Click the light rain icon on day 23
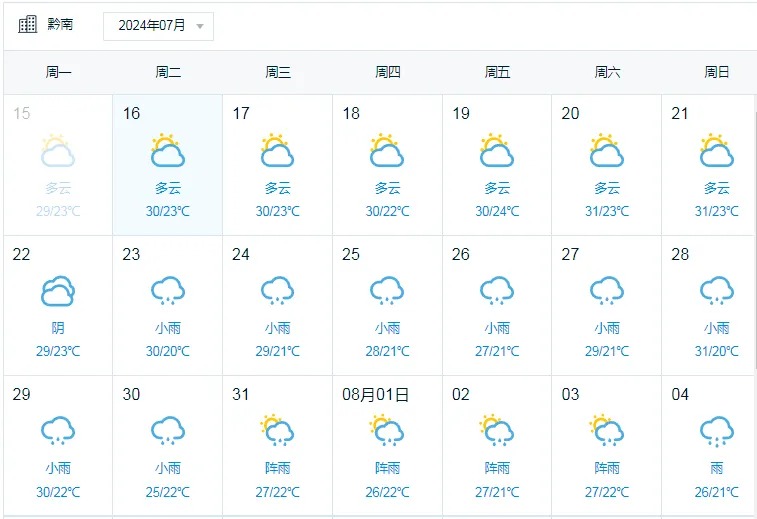This screenshot has height=519, width=757. coord(167,291)
